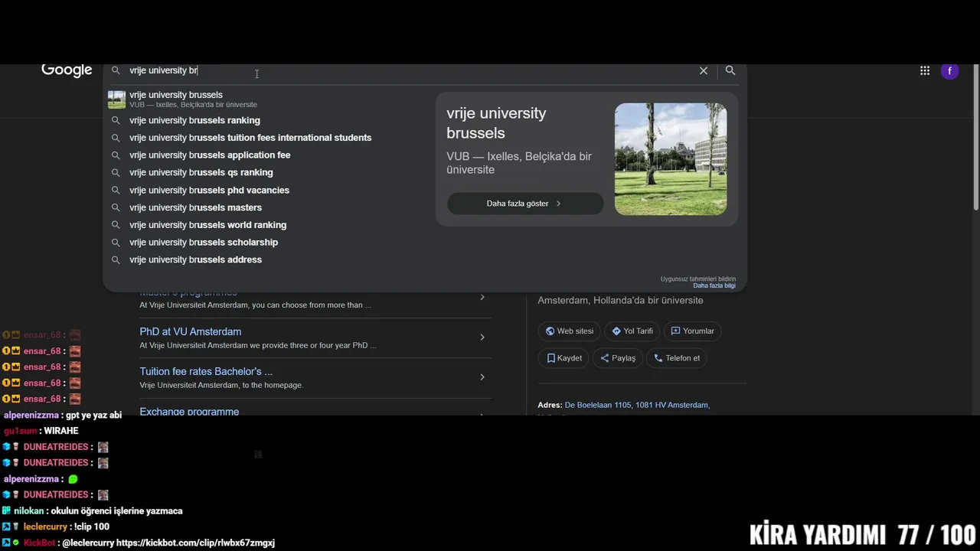980x551 pixels.
Task: Expand chevron next to PhD at VU Amsterdam
Action: coord(482,337)
